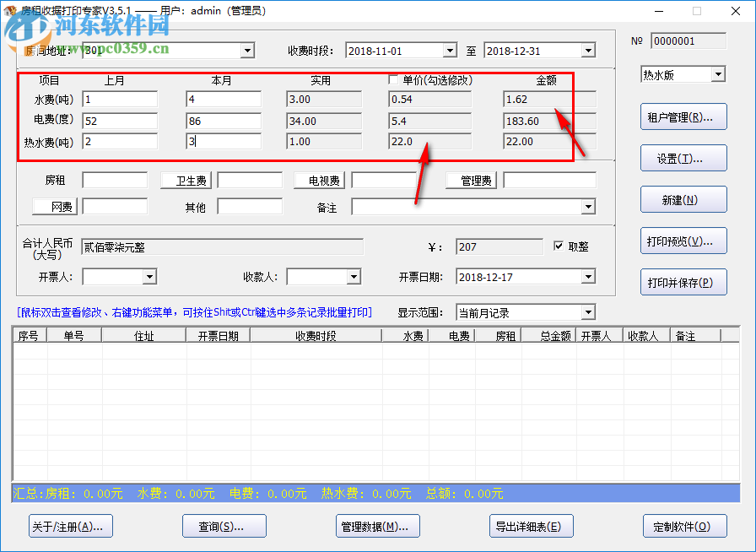This screenshot has width=756, height=552.
Task: Open 打印预览(V) print preview
Action: (683, 241)
